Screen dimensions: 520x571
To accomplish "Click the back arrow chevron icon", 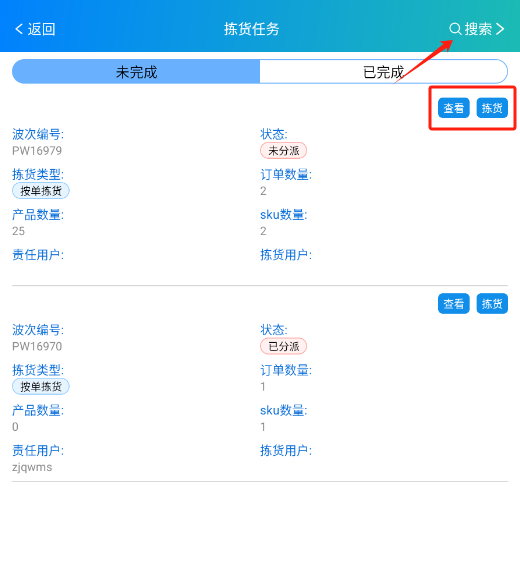I will click(19, 29).
